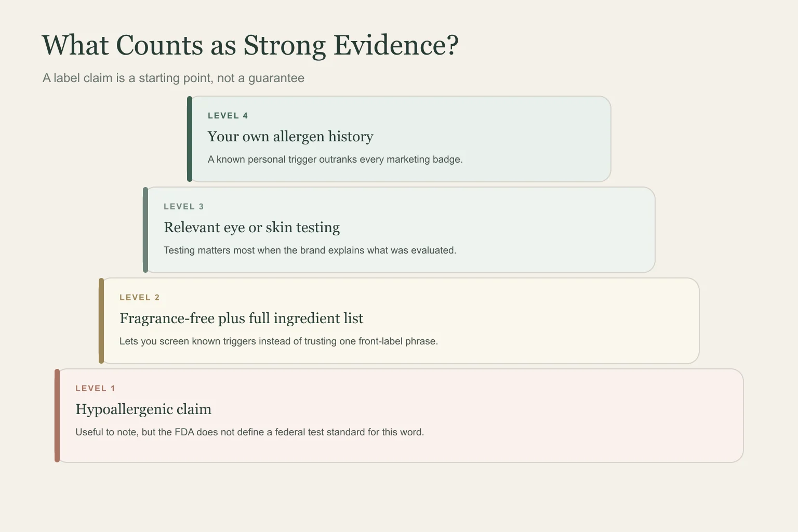This screenshot has height=532, width=798.
Task: Select the dark green Level 4 accent bar
Action: click(x=190, y=139)
